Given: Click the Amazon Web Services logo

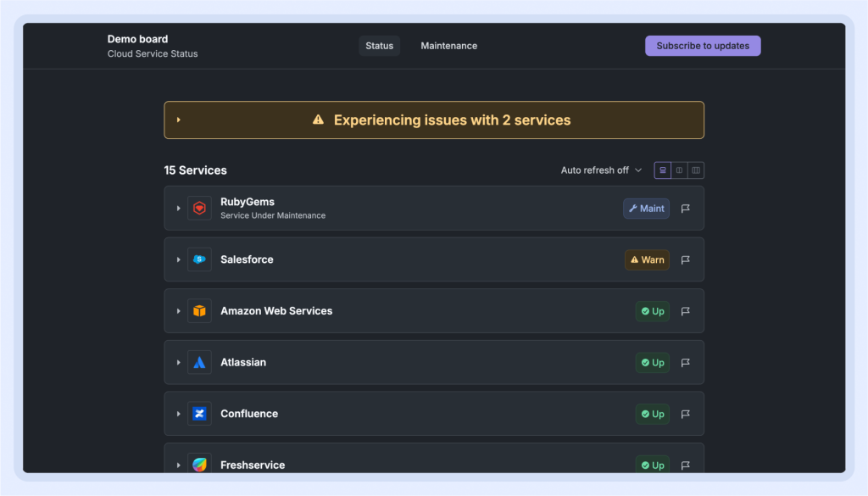Looking at the screenshot, I should click(x=199, y=311).
